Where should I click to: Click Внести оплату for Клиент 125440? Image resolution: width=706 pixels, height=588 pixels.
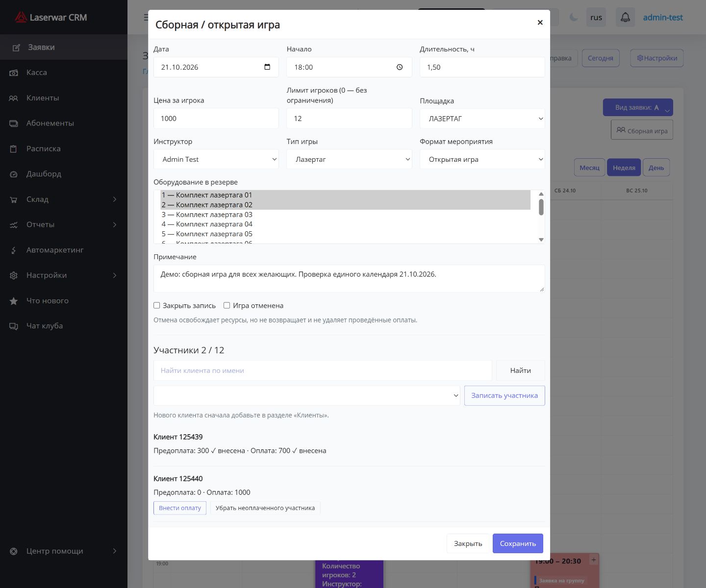coord(180,508)
